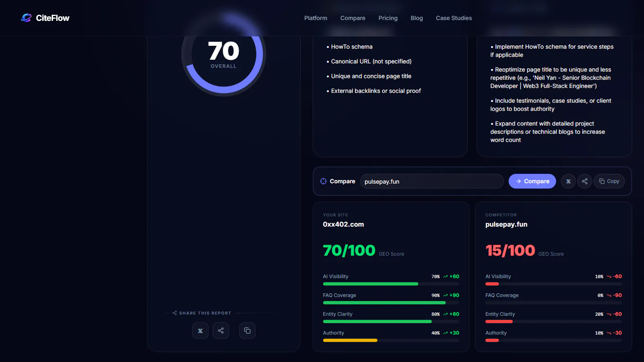Click the -30 Authority delta
This screenshot has height=362, width=644.
point(617,333)
